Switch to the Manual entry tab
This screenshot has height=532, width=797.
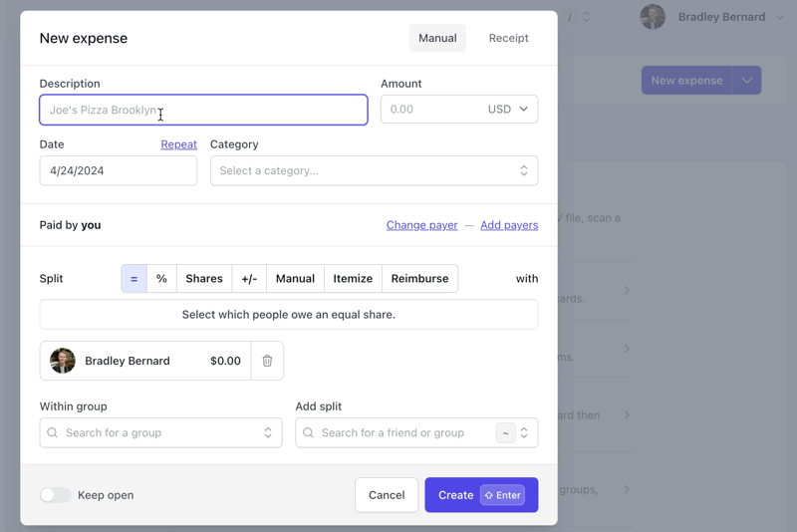click(437, 38)
